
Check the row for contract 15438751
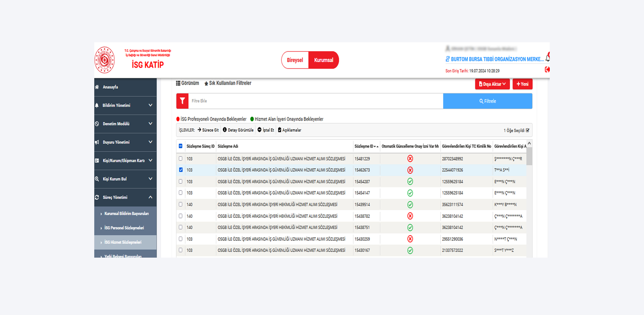pos(180,227)
